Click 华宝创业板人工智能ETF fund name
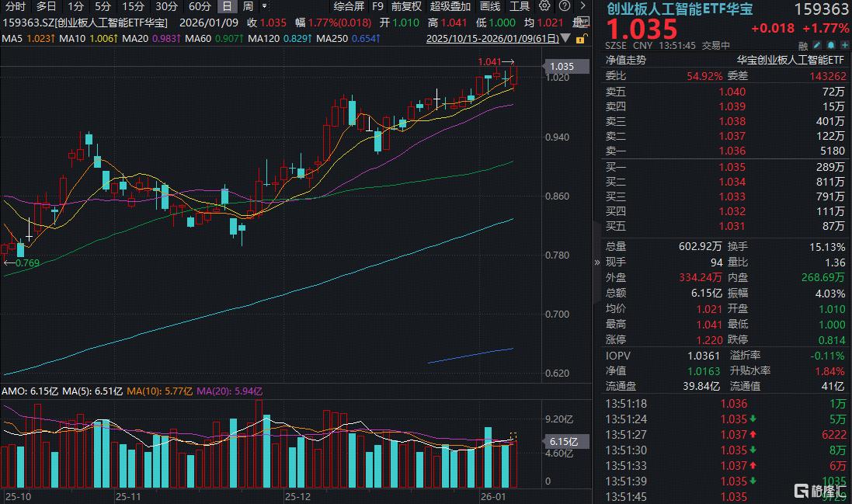Image resolution: width=852 pixels, height=504 pixels. [791, 61]
